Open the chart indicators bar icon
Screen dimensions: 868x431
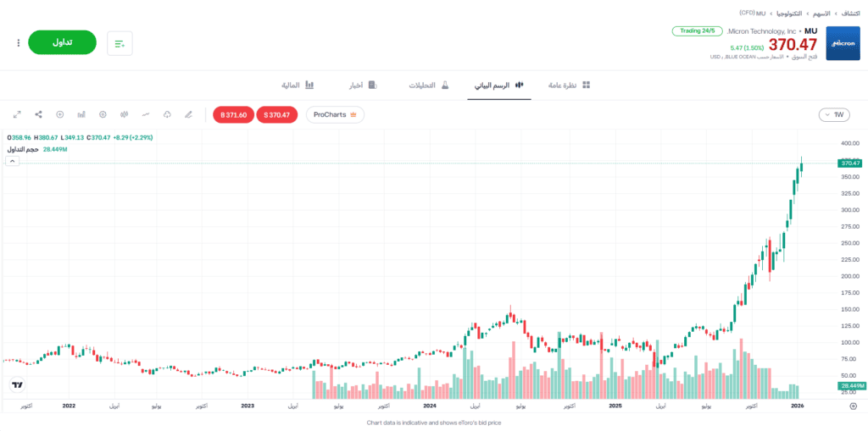point(81,114)
